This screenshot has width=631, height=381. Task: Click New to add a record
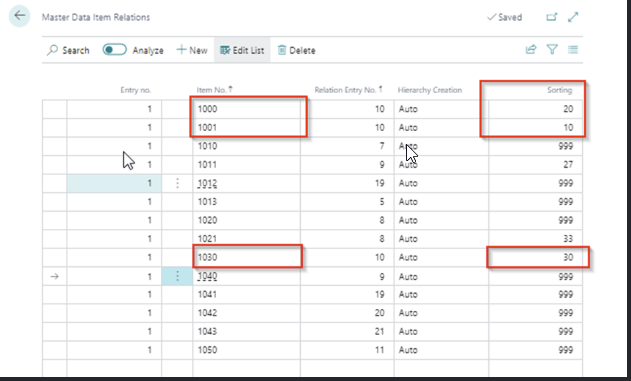(192, 50)
